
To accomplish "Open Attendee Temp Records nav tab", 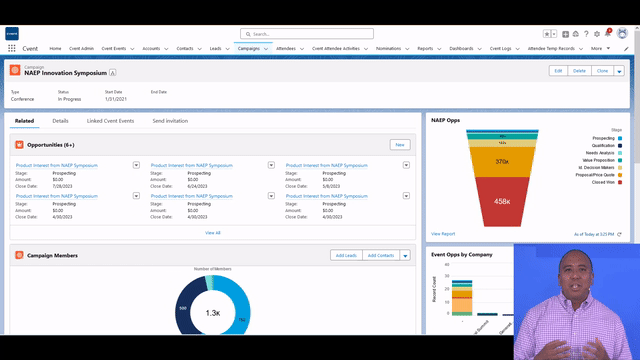I will tap(551, 48).
